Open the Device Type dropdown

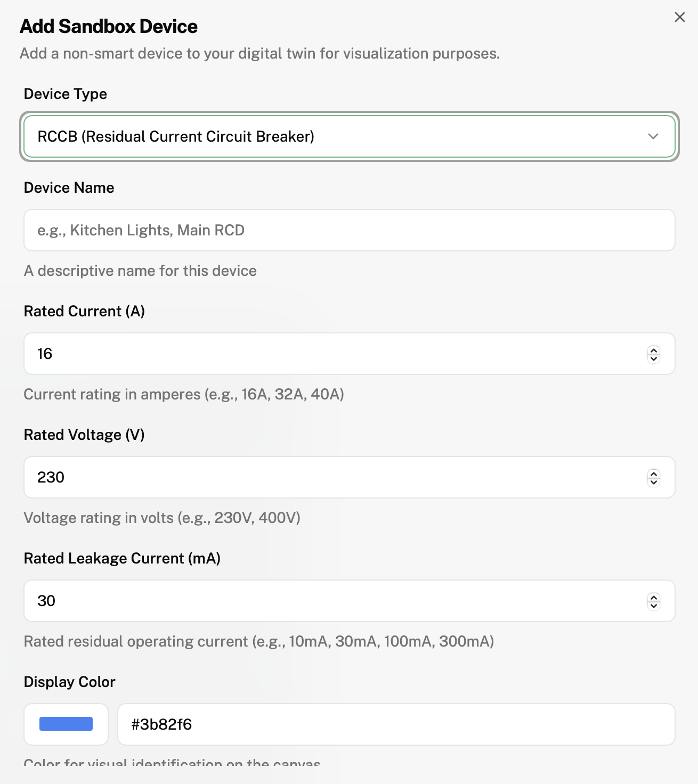[x=349, y=136]
